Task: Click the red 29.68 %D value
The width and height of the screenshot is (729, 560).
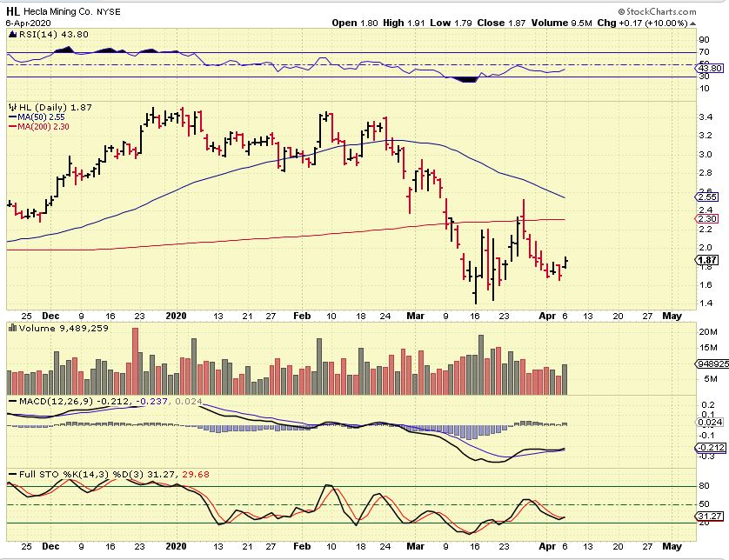Action: coord(196,475)
